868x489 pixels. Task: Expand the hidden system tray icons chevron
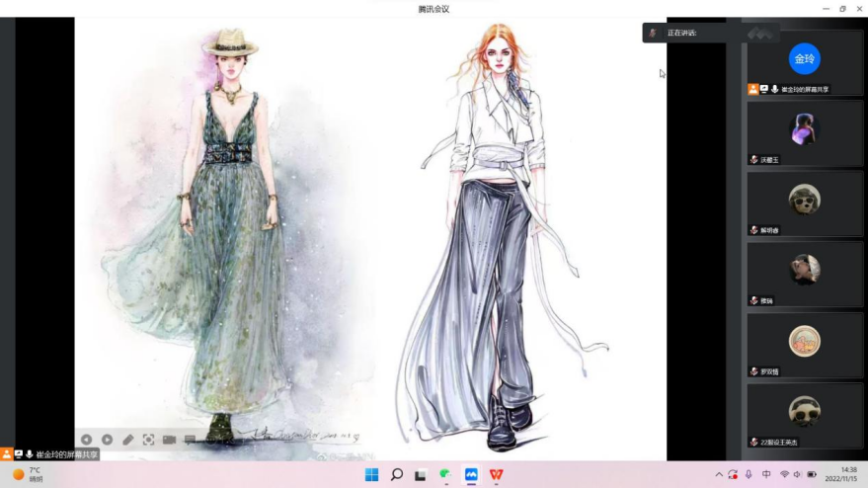(x=719, y=474)
